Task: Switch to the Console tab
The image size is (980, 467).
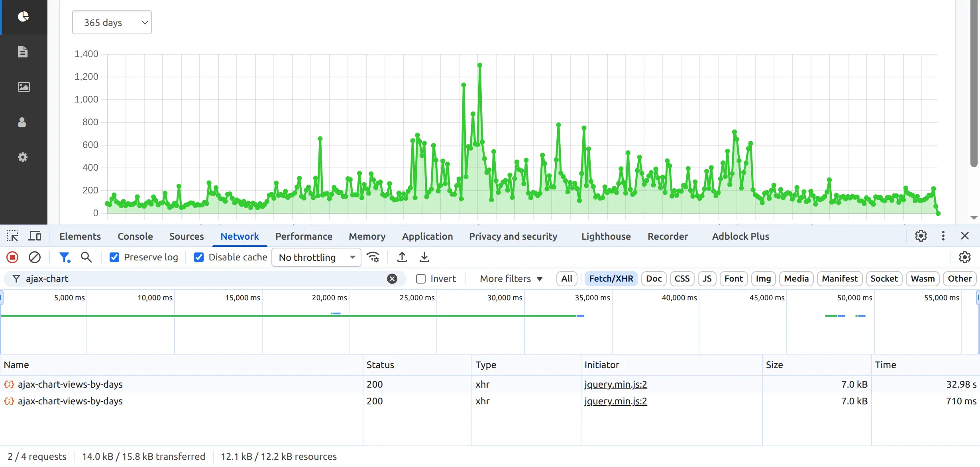Action: [135, 236]
